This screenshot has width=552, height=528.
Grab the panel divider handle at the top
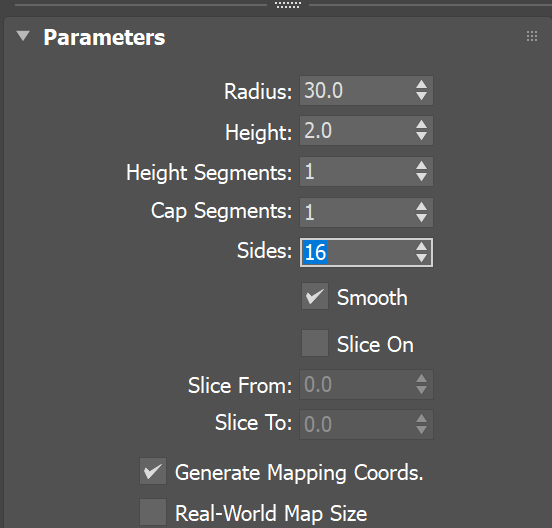(288, 5)
